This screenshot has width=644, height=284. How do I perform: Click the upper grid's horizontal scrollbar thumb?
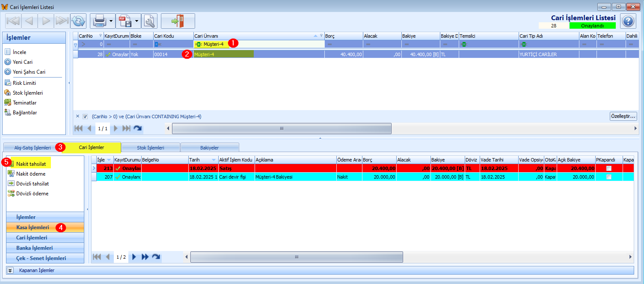[281, 129]
